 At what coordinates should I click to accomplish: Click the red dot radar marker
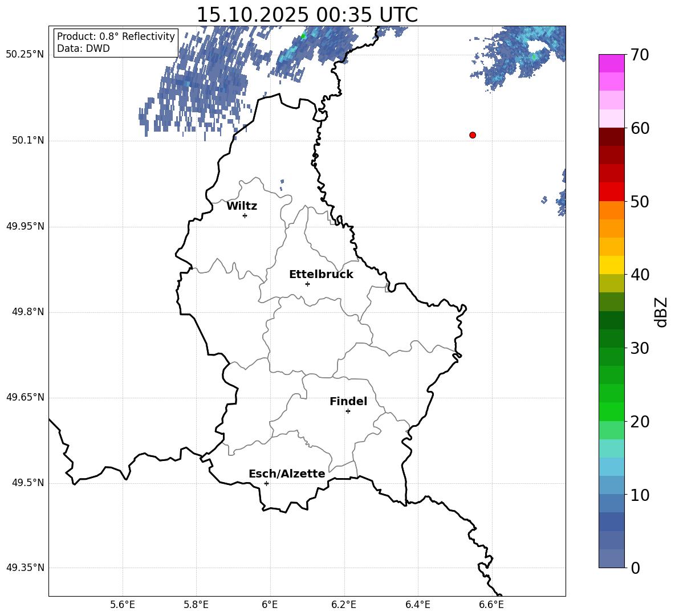(x=473, y=135)
